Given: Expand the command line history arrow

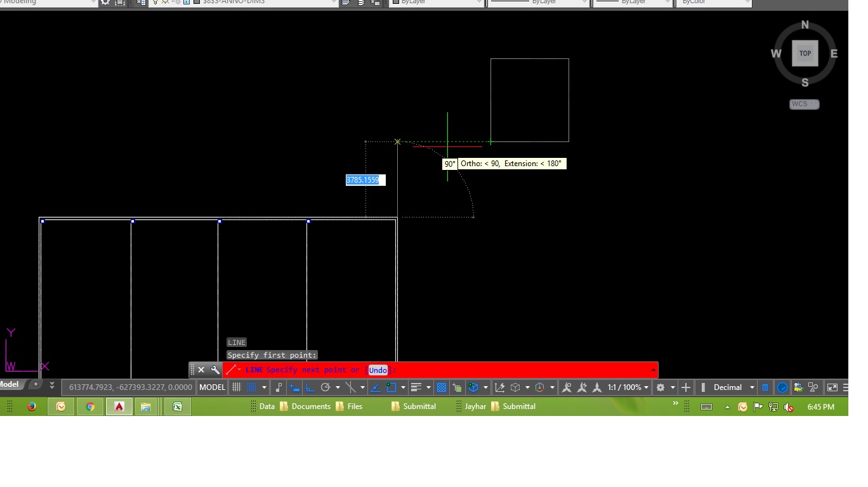Looking at the screenshot, I should [653, 370].
